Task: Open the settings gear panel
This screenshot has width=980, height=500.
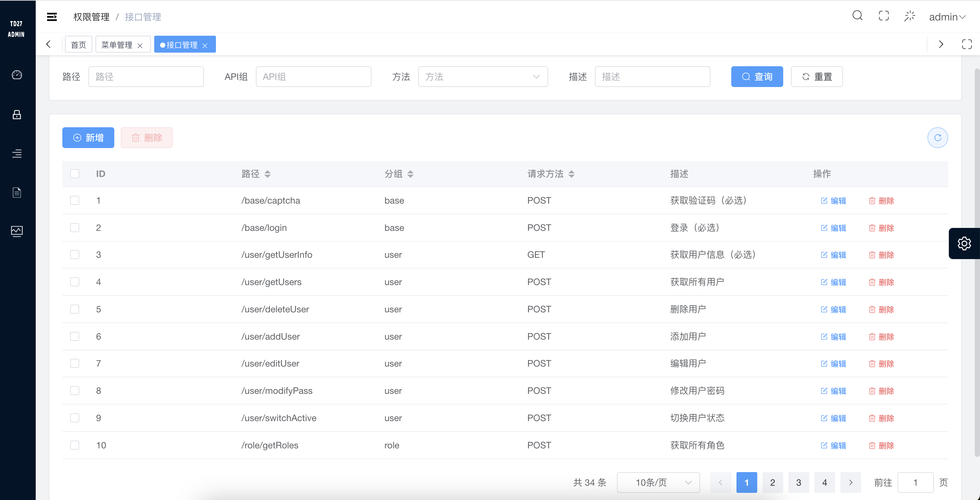Action: [x=964, y=244]
